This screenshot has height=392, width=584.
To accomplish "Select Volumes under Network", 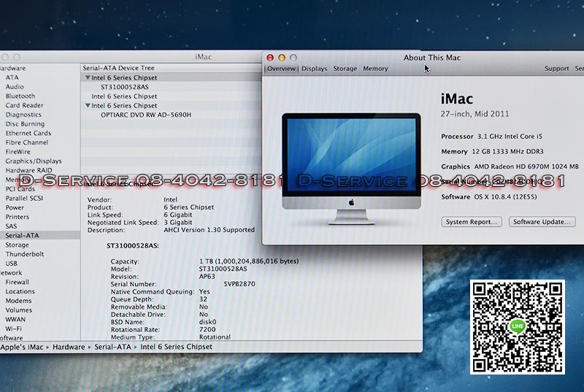I will (x=19, y=310).
